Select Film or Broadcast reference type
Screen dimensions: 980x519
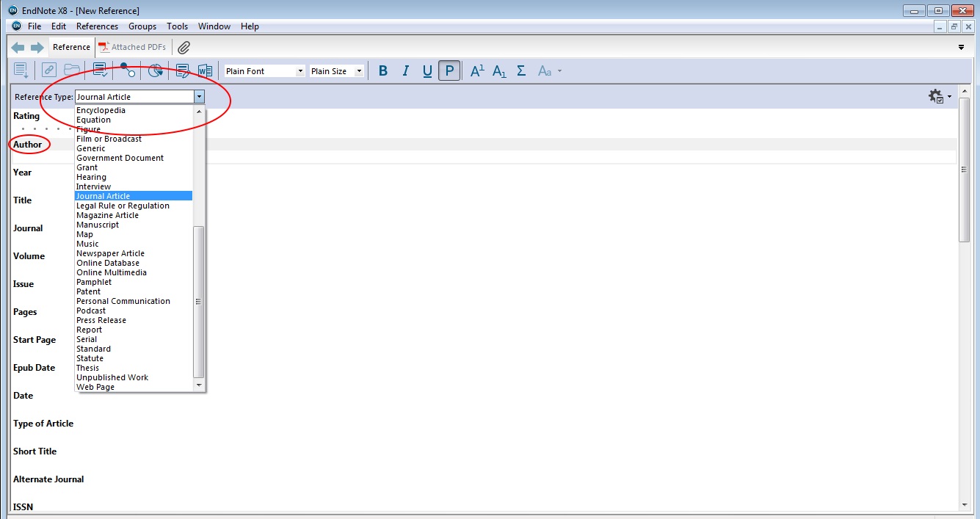coord(109,139)
